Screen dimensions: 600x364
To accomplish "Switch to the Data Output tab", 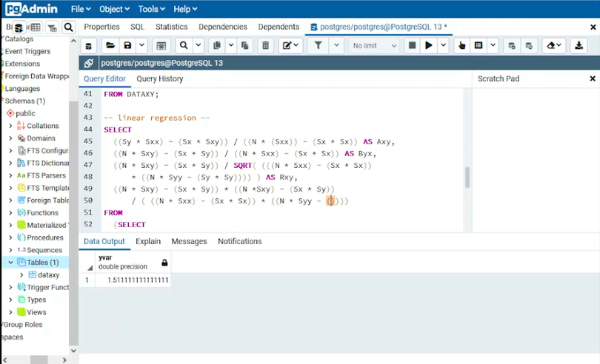I will coord(104,241).
